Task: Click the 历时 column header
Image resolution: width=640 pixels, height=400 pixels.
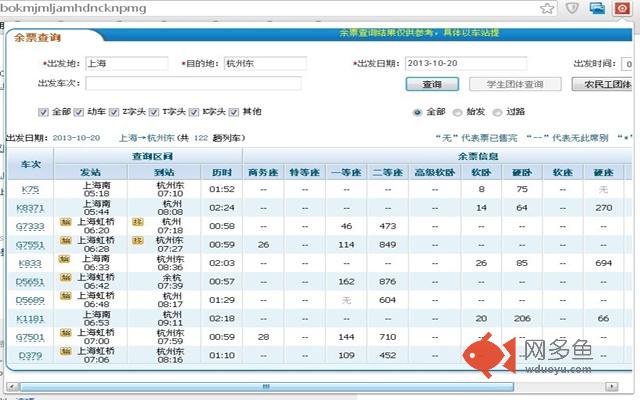Action: (222, 172)
